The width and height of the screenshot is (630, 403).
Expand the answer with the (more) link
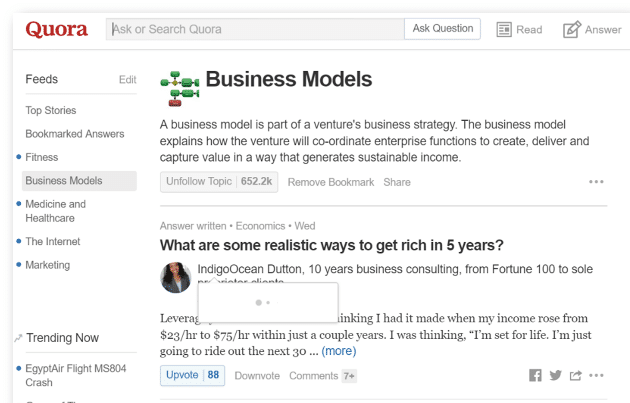pos(339,351)
